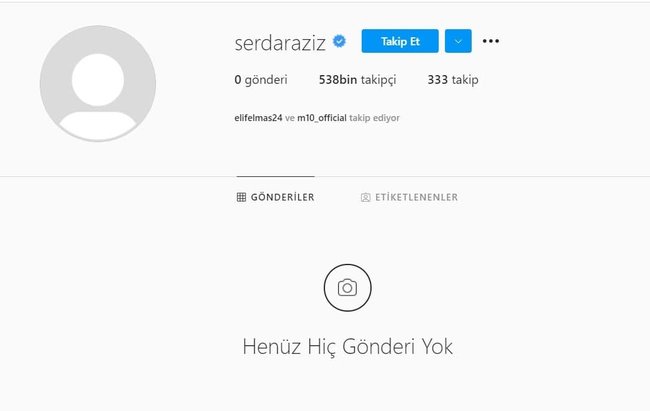Follow the account using Takip Et

pyautogui.click(x=400, y=41)
